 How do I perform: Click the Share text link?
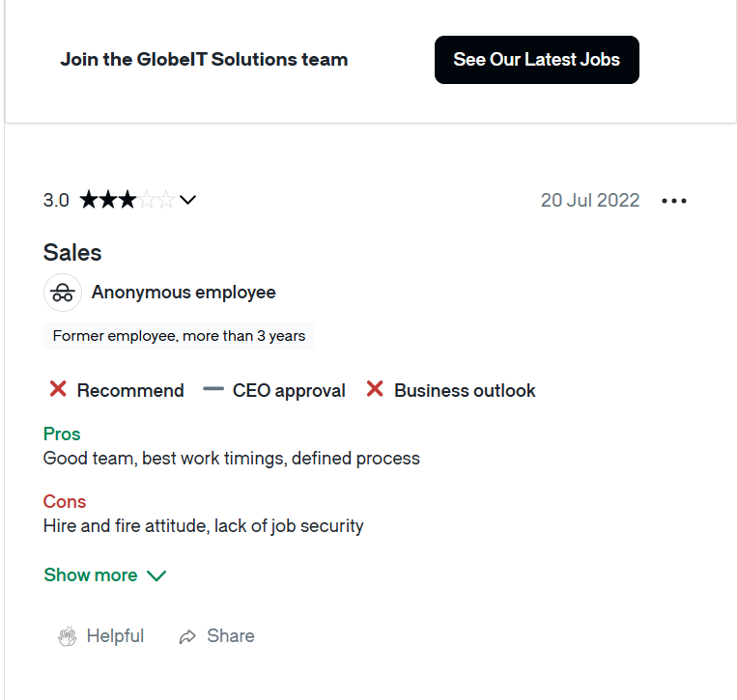point(231,636)
